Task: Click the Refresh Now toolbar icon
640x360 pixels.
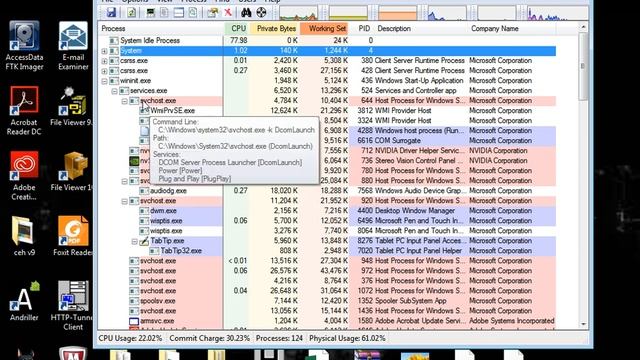Action: pyautogui.click(x=131, y=12)
